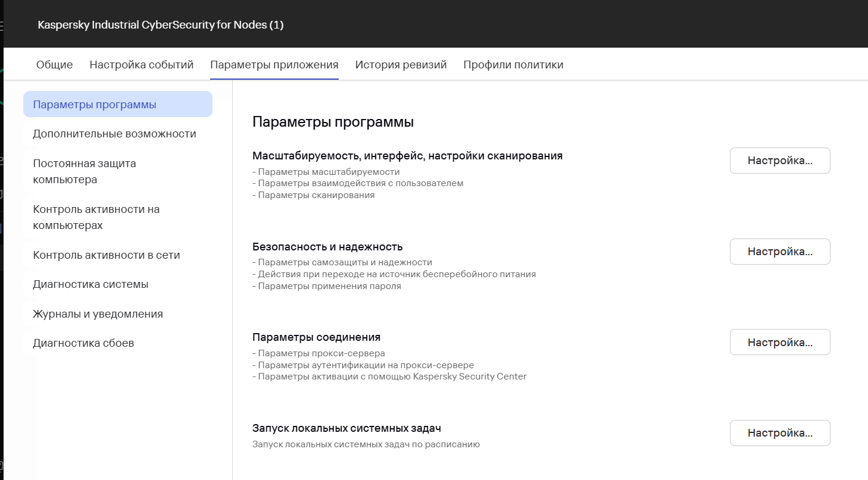Go to Профили политики tab
This screenshot has width=868, height=480.
[513, 65]
